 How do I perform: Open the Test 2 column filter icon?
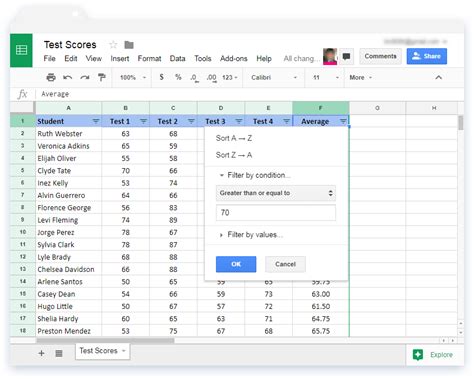[x=191, y=121]
